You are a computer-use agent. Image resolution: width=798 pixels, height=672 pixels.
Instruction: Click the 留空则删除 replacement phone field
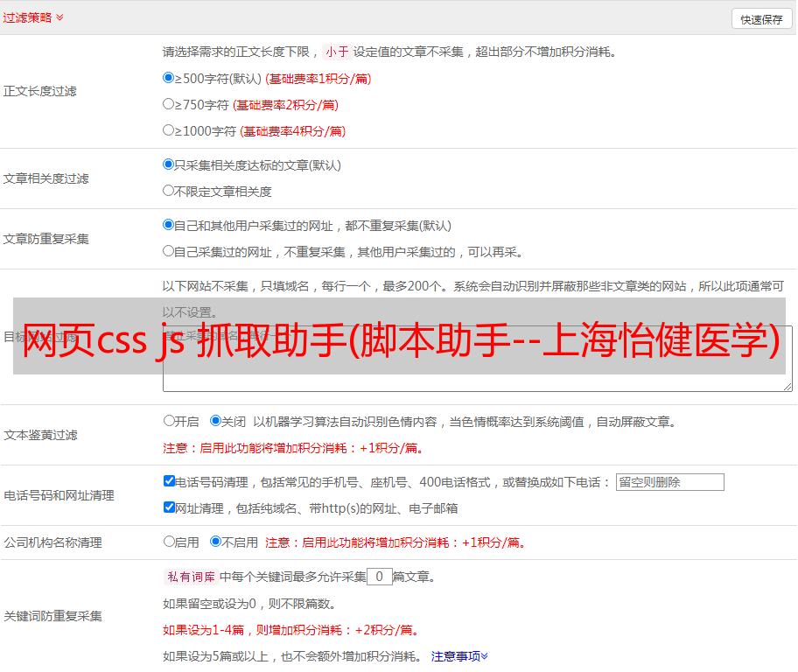(x=669, y=482)
